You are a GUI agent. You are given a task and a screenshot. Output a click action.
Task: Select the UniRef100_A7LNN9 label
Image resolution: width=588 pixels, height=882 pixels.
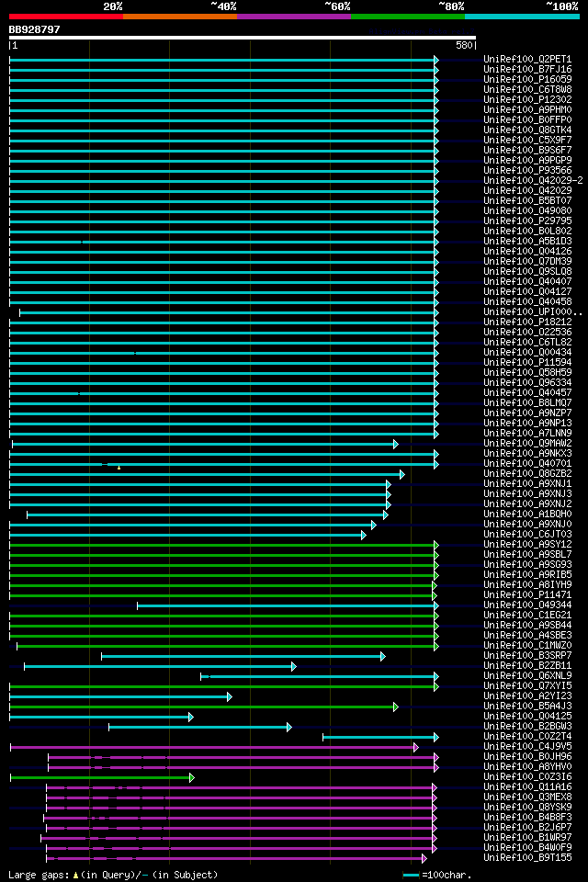tap(527, 434)
